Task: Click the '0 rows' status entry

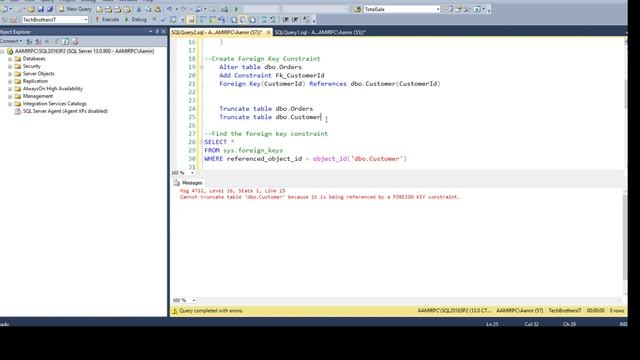Action: pos(617,311)
